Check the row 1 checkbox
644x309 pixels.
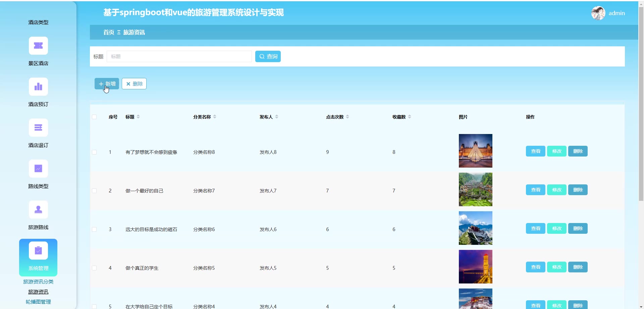[94, 152]
